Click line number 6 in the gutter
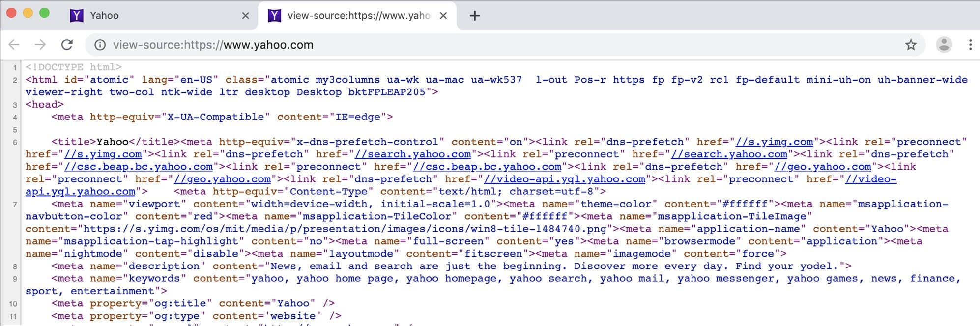 [15, 143]
